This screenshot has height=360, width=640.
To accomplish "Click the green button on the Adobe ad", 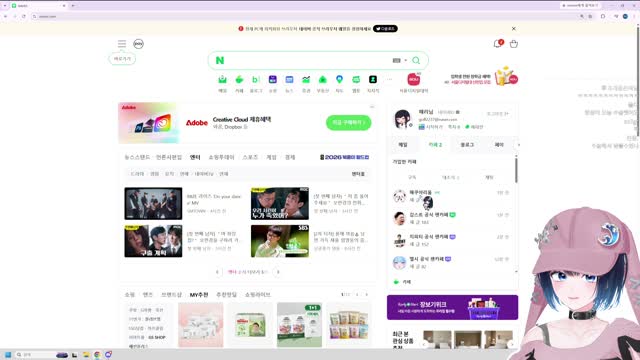I will [x=349, y=122].
